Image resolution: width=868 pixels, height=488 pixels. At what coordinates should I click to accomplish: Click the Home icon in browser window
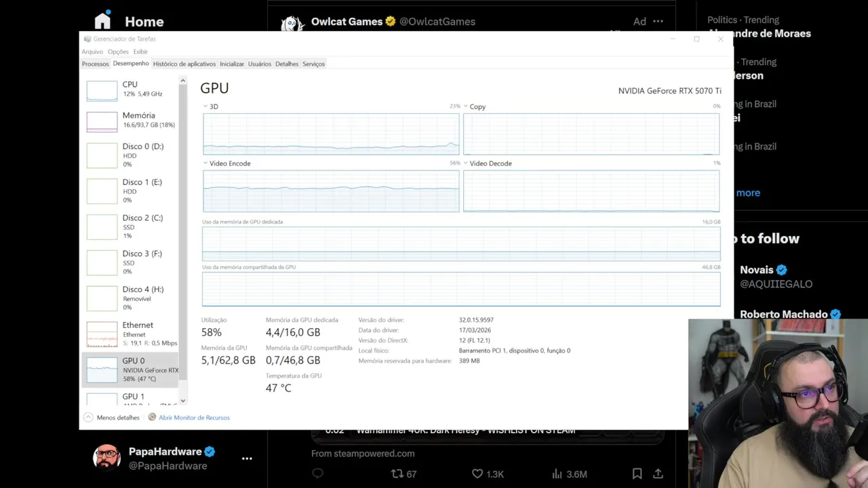pos(102,20)
